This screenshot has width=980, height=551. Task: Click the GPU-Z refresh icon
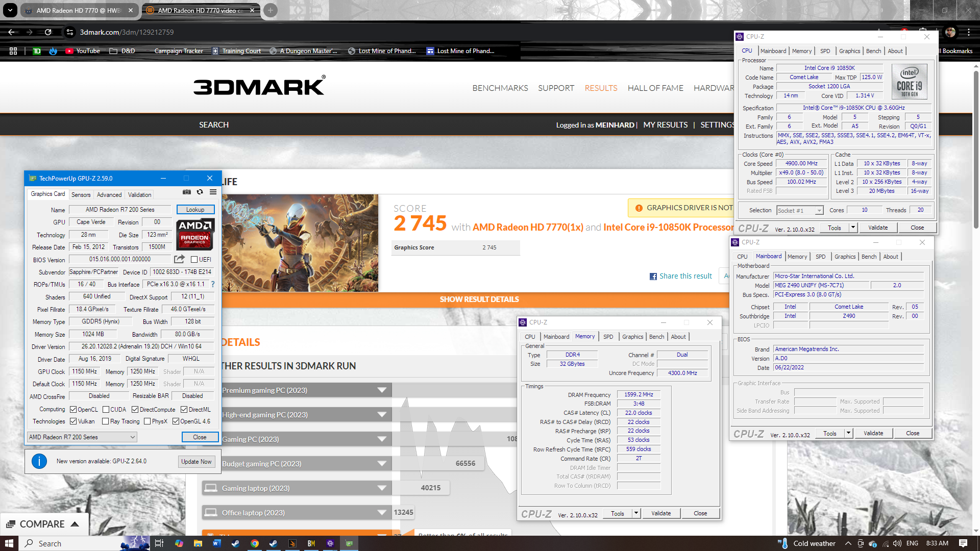[200, 192]
